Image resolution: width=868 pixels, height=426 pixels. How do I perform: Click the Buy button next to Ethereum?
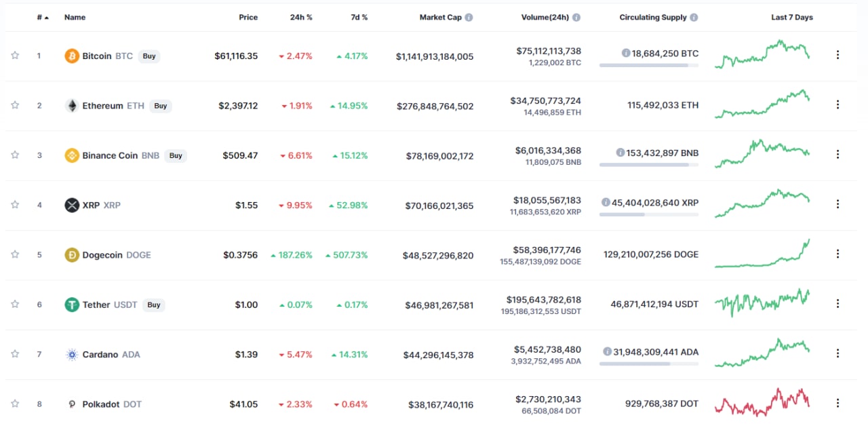(x=160, y=106)
